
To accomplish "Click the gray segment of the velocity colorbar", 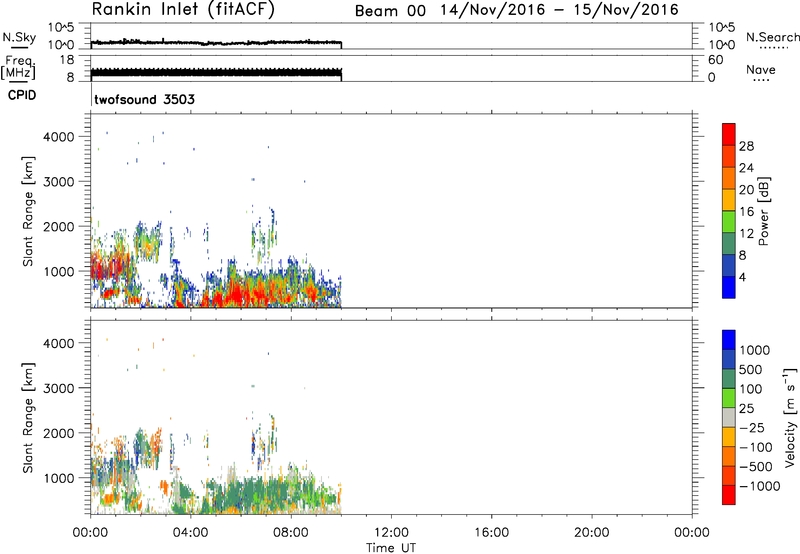I will [729, 417].
